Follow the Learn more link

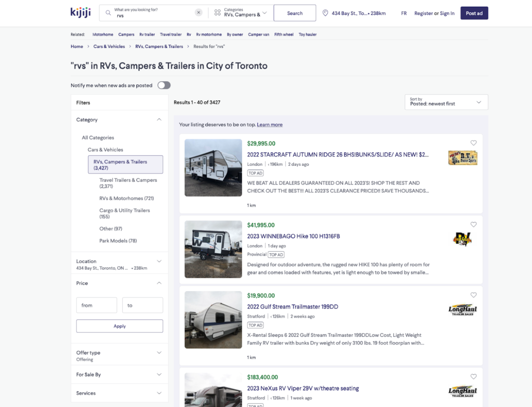(270, 125)
